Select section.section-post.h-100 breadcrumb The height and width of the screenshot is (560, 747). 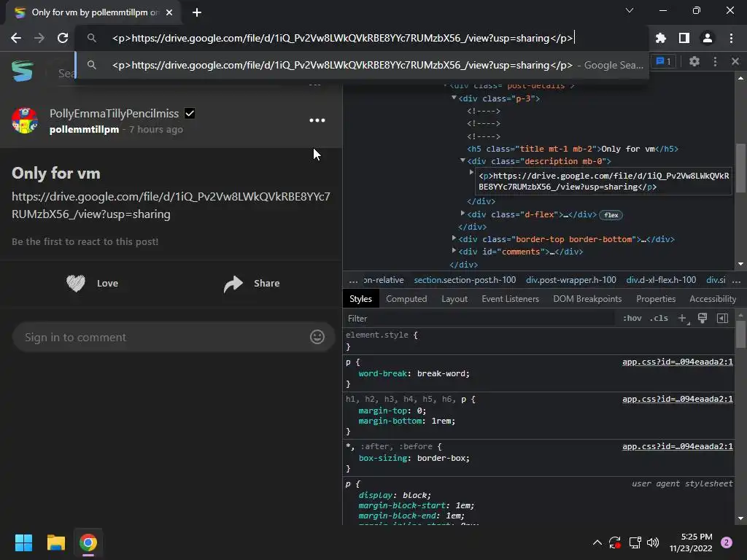(465, 280)
